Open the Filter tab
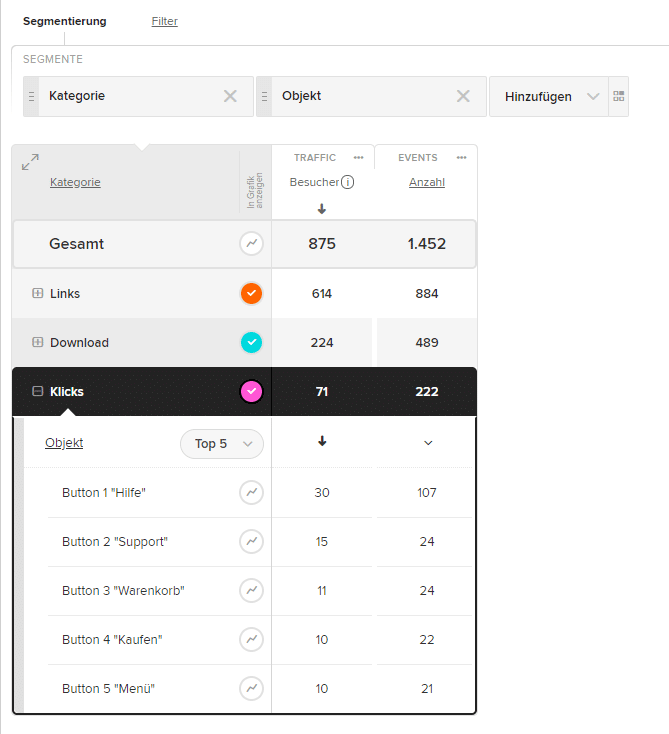The width and height of the screenshot is (669, 734). [x=164, y=21]
